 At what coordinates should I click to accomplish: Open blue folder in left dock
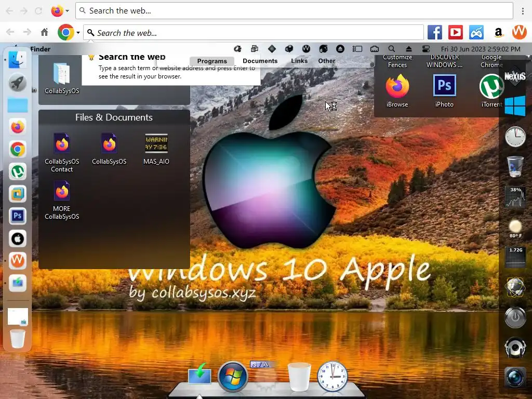[x=17, y=105]
